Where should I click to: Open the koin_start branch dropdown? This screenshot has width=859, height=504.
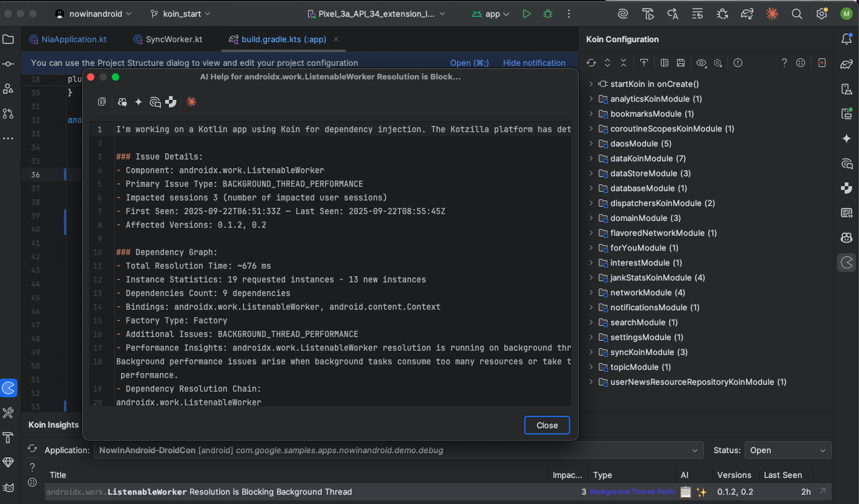coord(180,14)
